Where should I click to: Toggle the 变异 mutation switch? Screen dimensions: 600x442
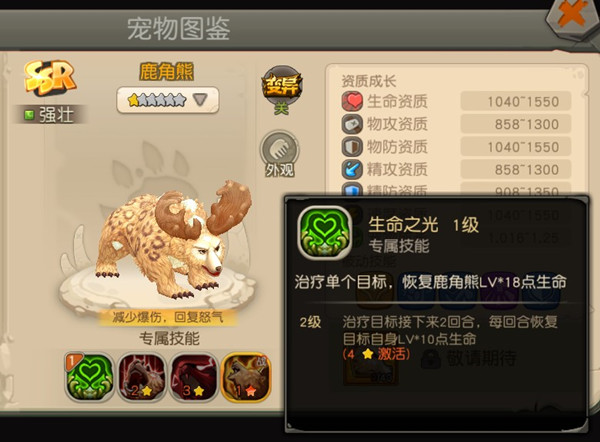pyautogui.click(x=282, y=91)
